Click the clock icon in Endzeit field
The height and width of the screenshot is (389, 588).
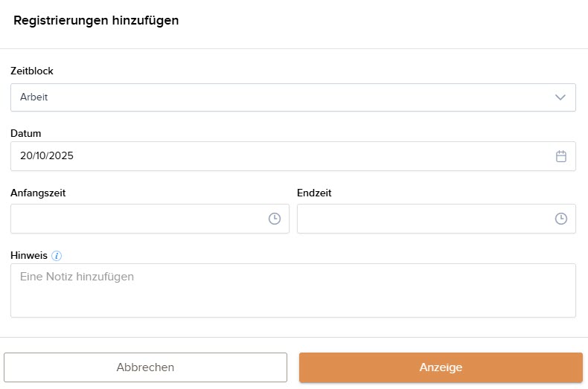click(x=561, y=219)
